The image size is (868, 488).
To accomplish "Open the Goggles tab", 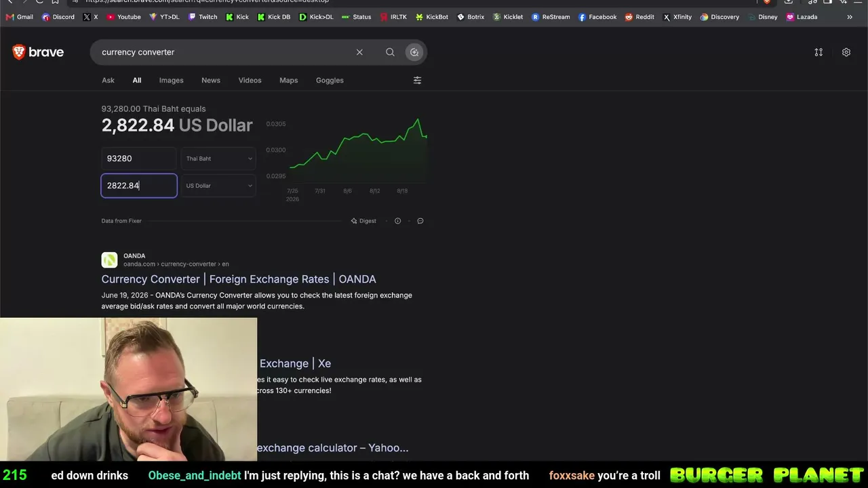I will 330,80.
